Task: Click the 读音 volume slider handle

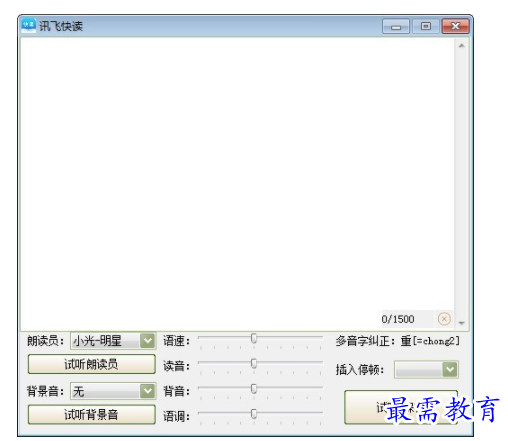Action: pyautogui.click(x=254, y=363)
